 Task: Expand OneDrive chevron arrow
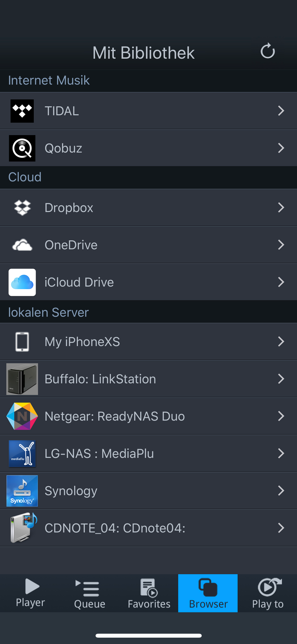click(x=281, y=245)
